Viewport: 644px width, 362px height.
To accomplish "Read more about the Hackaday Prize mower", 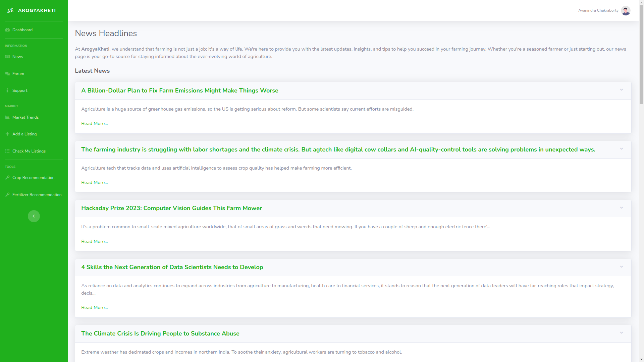I will tap(94, 241).
